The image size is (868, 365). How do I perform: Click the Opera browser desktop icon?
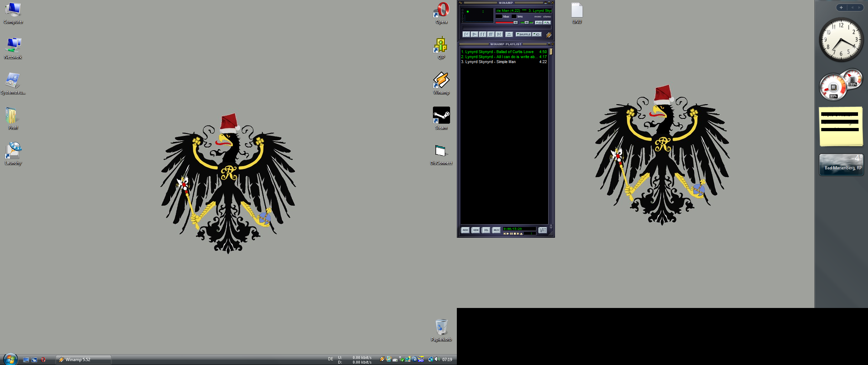point(441,10)
